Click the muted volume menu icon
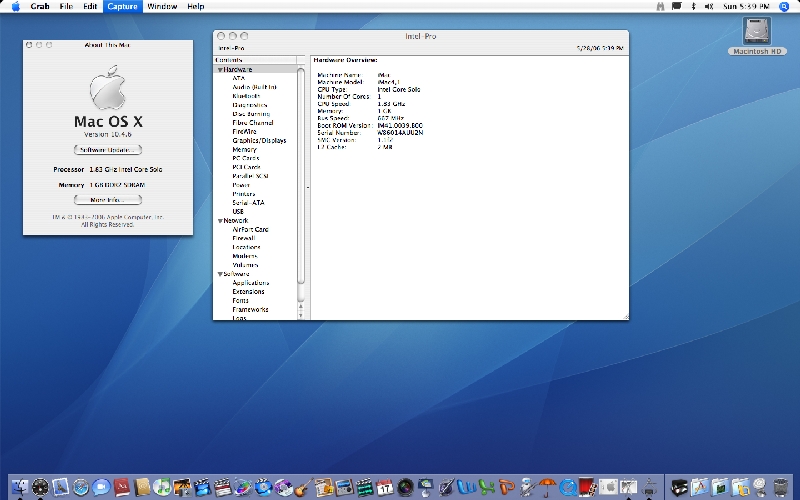The height and width of the screenshot is (500, 800). coord(709,7)
